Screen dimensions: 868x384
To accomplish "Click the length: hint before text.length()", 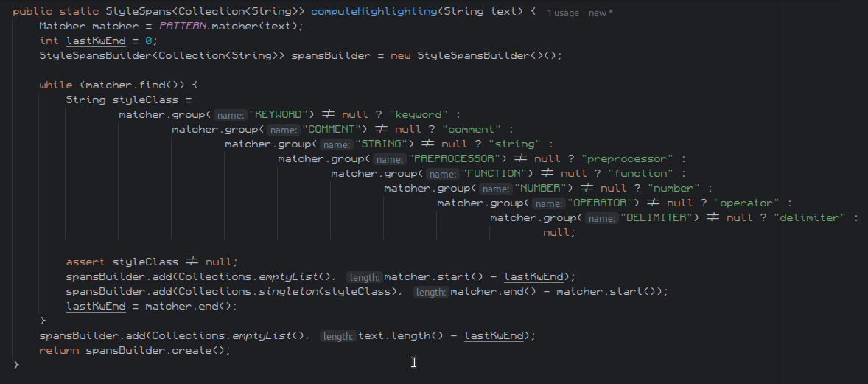I will tap(337, 336).
